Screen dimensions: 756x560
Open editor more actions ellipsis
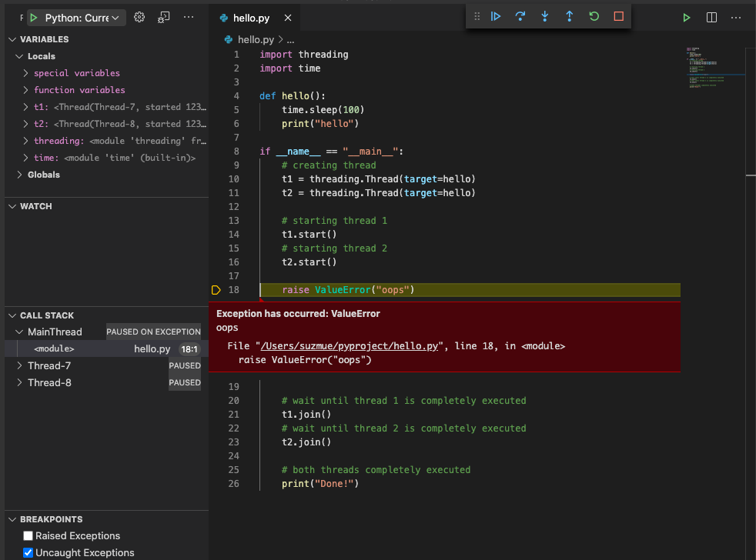click(x=736, y=18)
